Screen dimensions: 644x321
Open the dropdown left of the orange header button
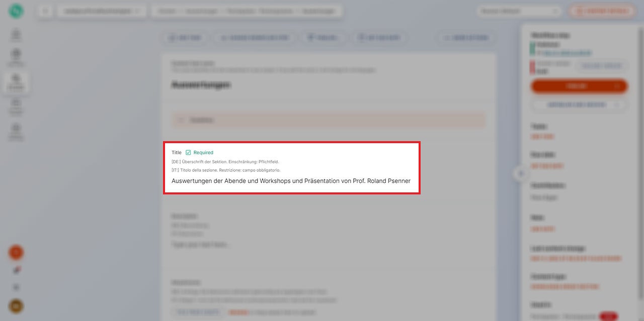[519, 11]
